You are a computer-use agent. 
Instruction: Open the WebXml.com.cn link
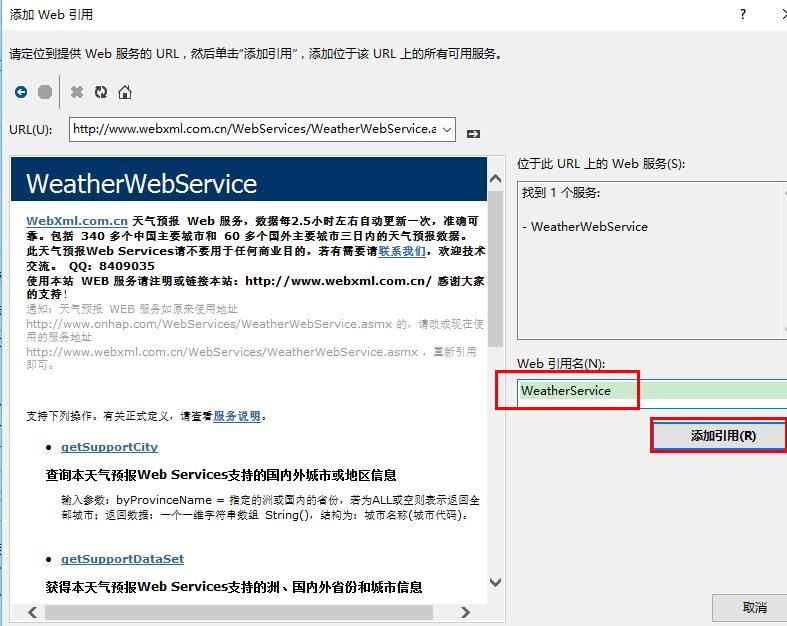pos(77,221)
